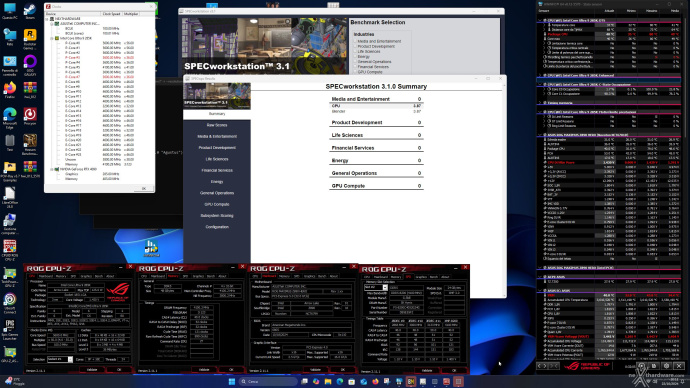Click the HWiNFO save report icon
690x388 pixels.
pos(654,366)
